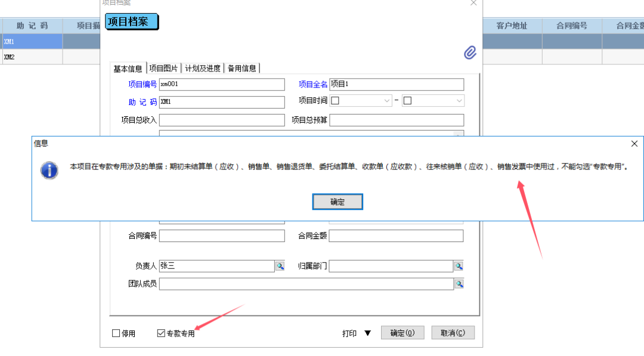Tick the project end date checkbox
The image size is (644, 356).
tap(407, 101)
